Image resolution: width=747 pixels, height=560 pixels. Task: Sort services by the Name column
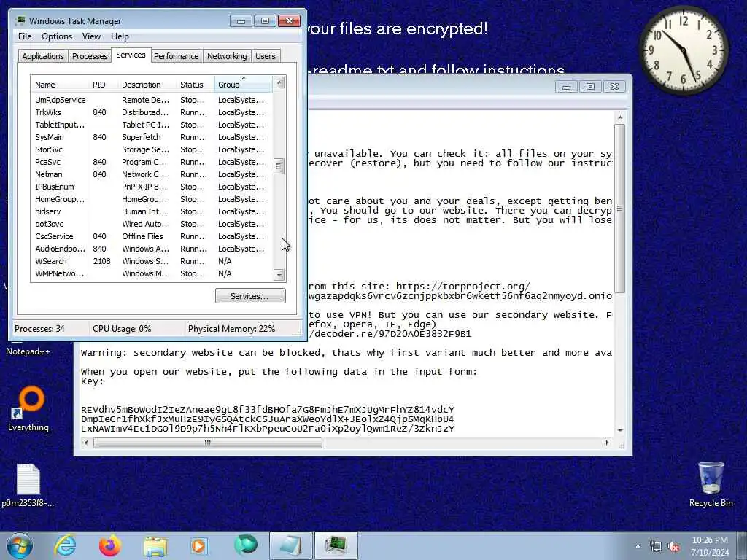(x=60, y=85)
